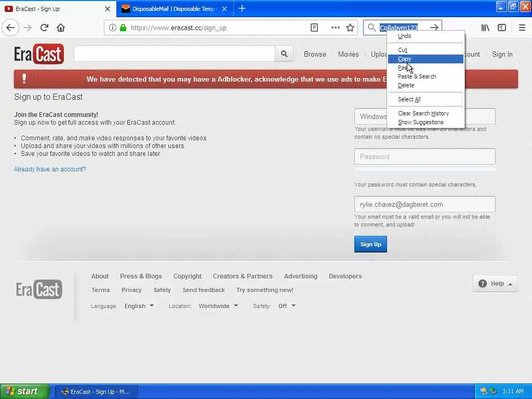Click the second system tray icon
Viewport: 532px width, 399px height.
tap(494, 391)
